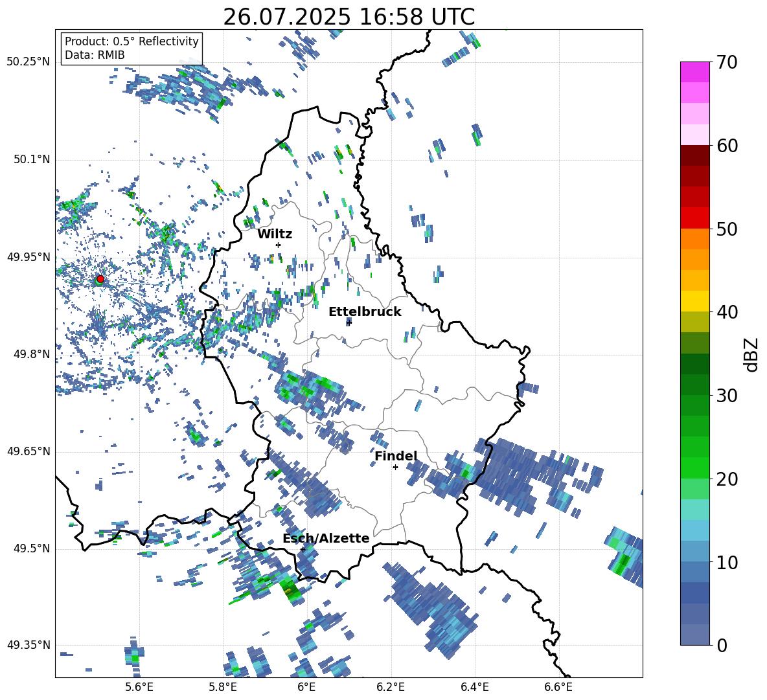
Task: Click the colorbar tick label 20
Action: point(727,479)
